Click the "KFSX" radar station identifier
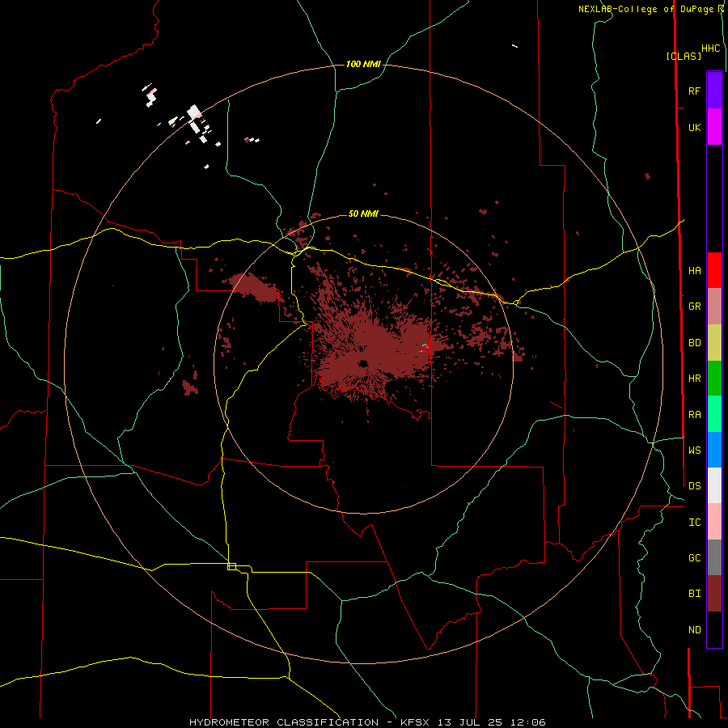Screen dimensions: 728x728 pyautogui.click(x=415, y=722)
